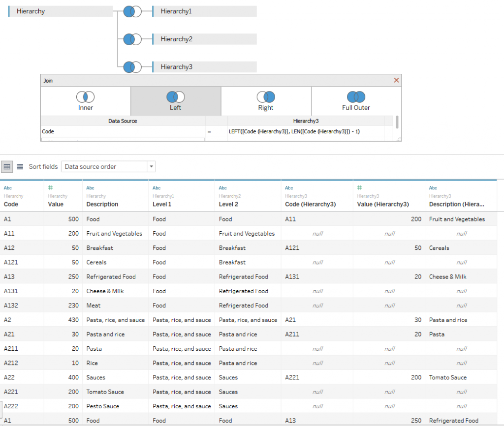
Task: Change data type icon of Code (Hierarchy3) column
Action: click(289, 188)
